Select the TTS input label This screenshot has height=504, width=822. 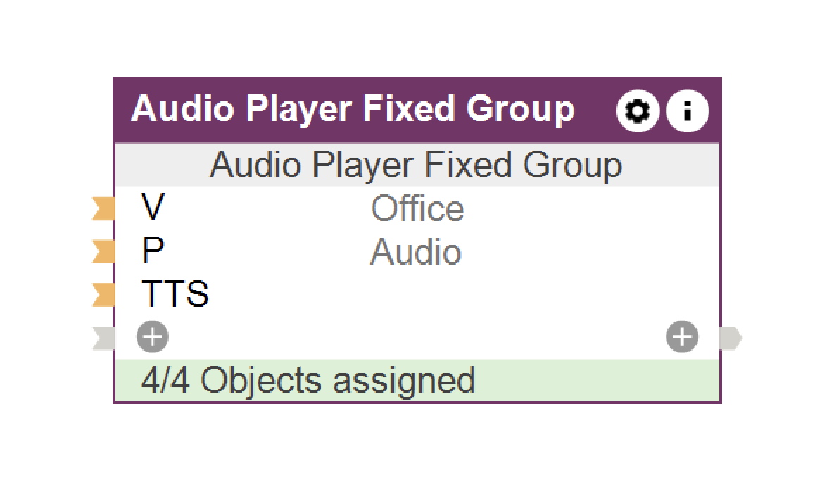[175, 294]
